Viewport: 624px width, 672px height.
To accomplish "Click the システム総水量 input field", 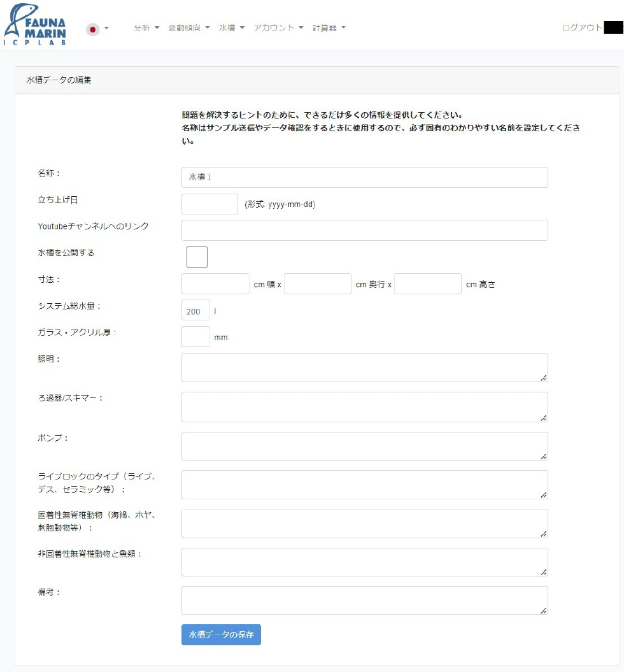I will point(195,311).
